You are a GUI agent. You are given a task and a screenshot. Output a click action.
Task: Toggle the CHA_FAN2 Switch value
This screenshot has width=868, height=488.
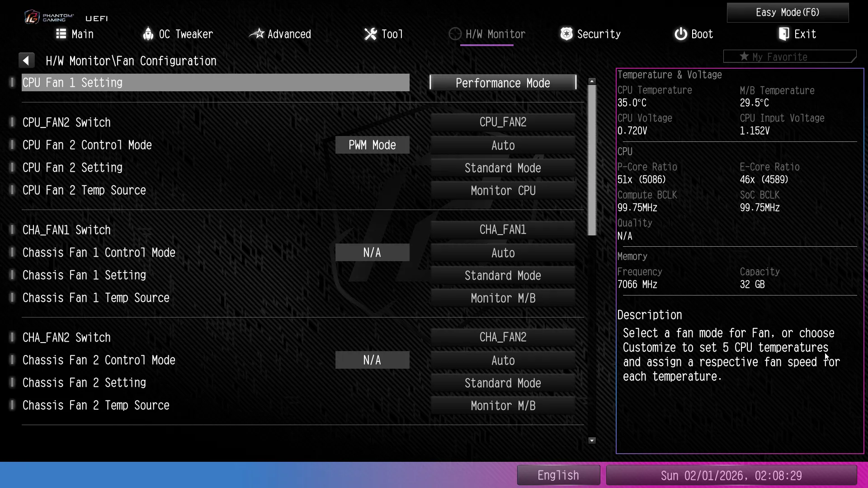[503, 337]
